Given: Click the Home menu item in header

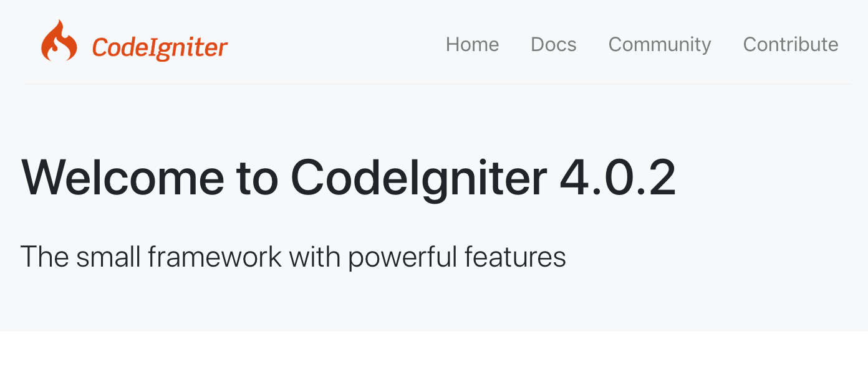Looking at the screenshot, I should (472, 44).
